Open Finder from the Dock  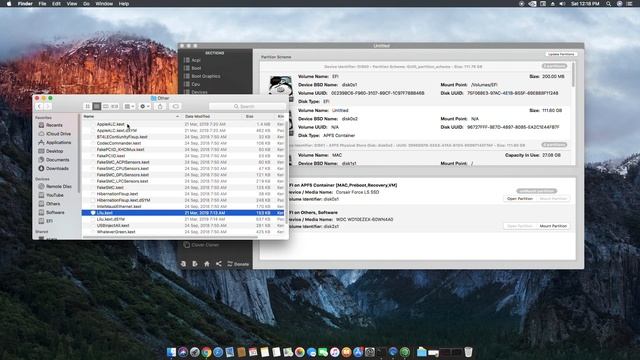click(x=171, y=352)
